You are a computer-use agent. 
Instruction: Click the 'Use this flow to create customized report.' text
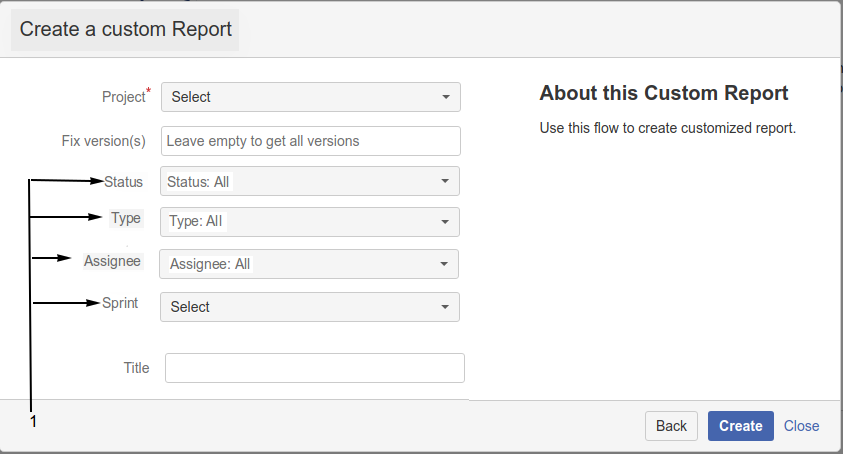[668, 128]
